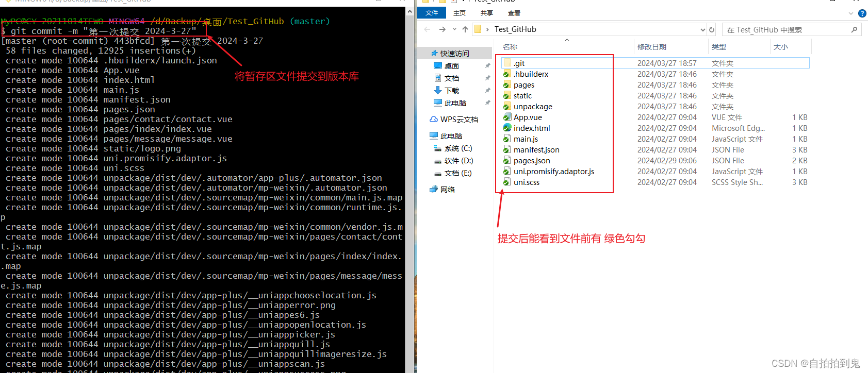
Task: Select the .hbuilderx folder icon
Action: 507,74
